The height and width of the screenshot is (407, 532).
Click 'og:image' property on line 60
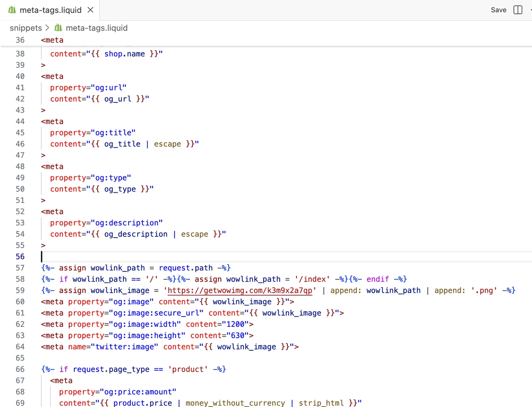[x=131, y=302]
